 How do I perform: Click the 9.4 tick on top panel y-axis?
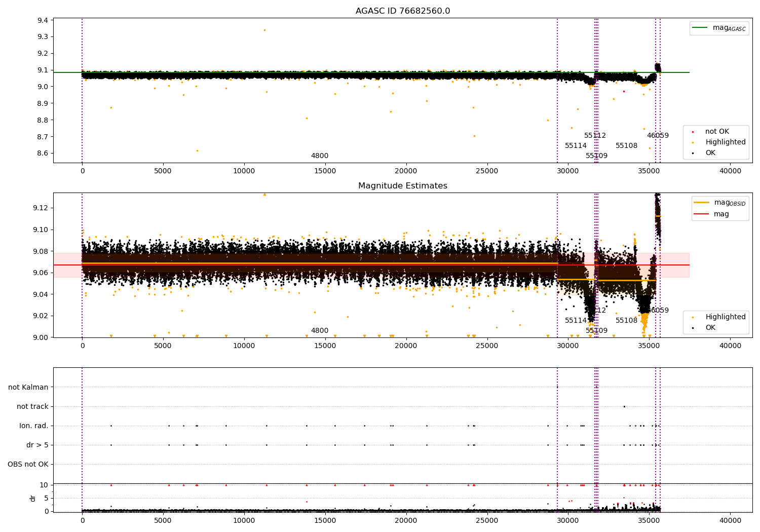tap(43, 20)
